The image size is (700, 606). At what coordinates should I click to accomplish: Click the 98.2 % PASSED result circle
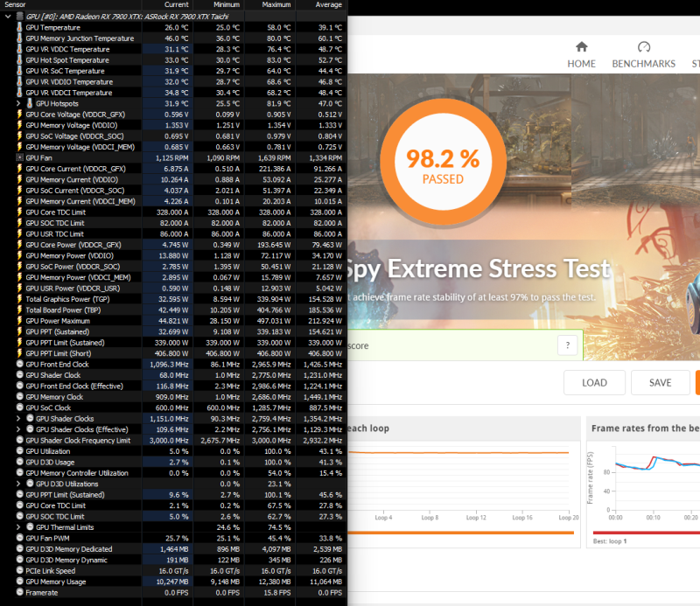(443, 163)
